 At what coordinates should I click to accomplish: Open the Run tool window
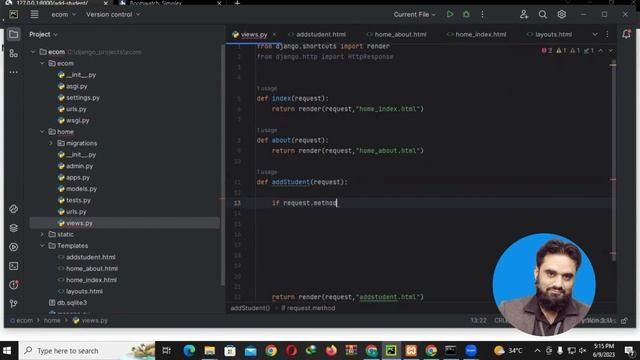pos(13,247)
